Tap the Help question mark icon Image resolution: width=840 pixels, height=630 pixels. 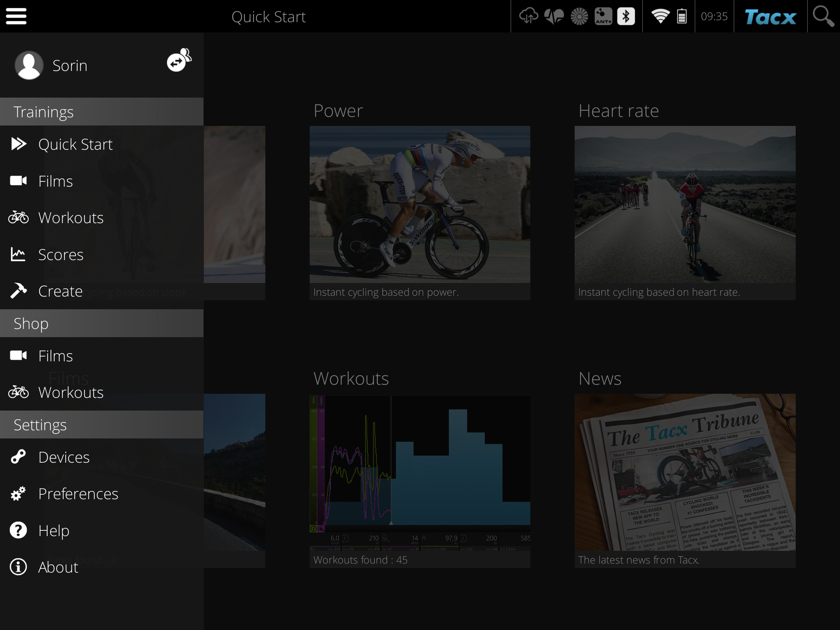[18, 530]
